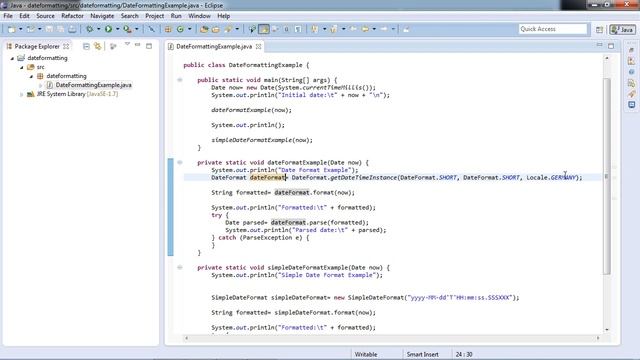Image resolution: width=640 pixels, height=360 pixels.
Task: Click the Open Type toolbar icon
Action: coord(204,29)
